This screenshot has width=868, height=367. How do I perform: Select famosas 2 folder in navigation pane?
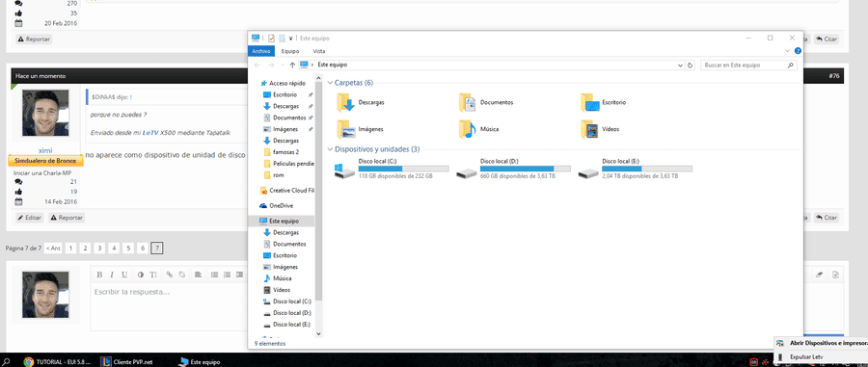pyautogui.click(x=282, y=152)
